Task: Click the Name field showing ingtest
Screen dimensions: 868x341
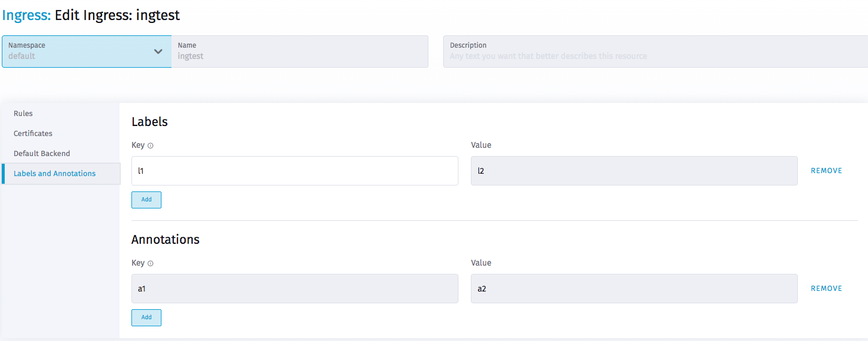Action: click(x=300, y=52)
